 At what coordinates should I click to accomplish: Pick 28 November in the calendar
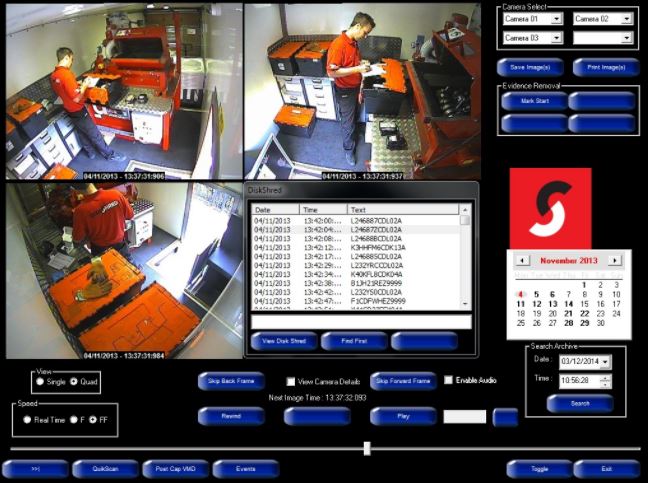click(x=569, y=323)
